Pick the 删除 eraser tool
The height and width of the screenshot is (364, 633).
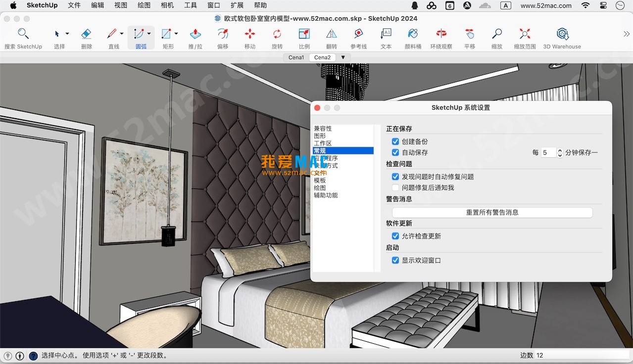(86, 34)
